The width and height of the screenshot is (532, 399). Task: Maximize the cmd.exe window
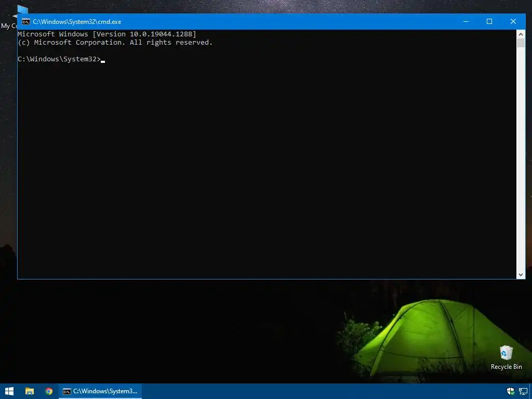click(x=489, y=21)
